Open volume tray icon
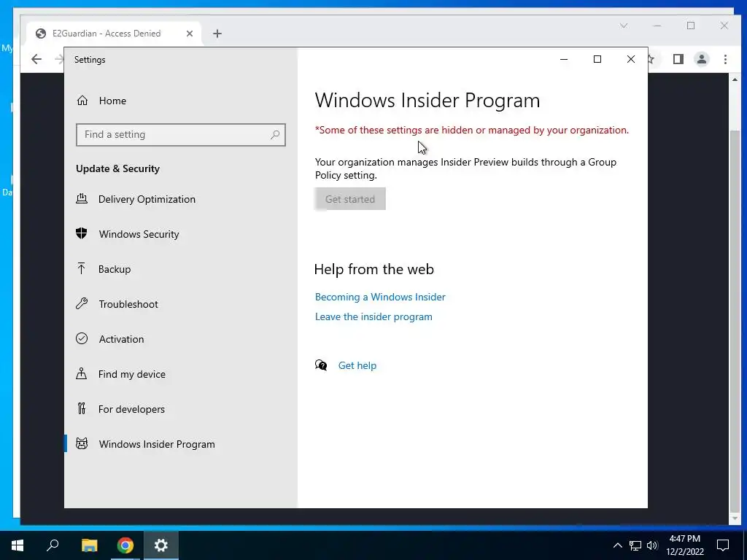747x560 pixels. [652, 545]
